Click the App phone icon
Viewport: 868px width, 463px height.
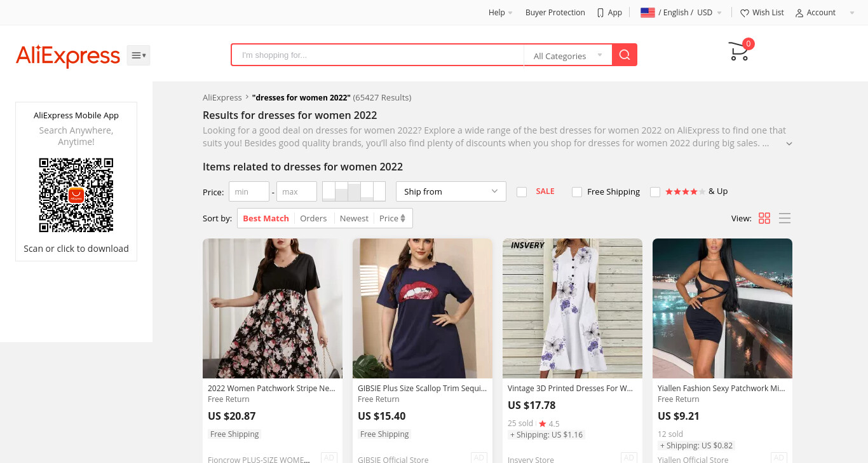[600, 13]
